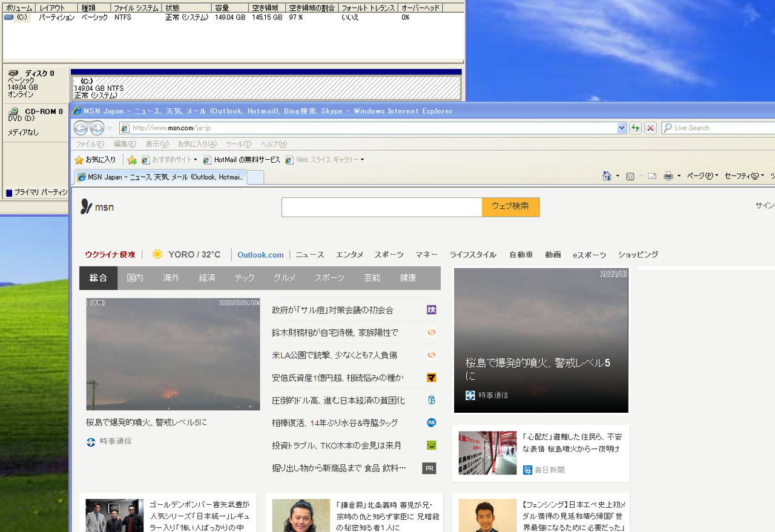Open the dropdown arrow next to Home
The height and width of the screenshot is (532, 775).
point(618,176)
